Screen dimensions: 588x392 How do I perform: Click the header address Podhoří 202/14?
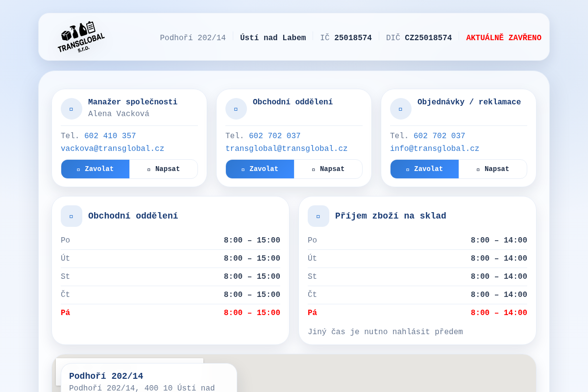(193, 38)
